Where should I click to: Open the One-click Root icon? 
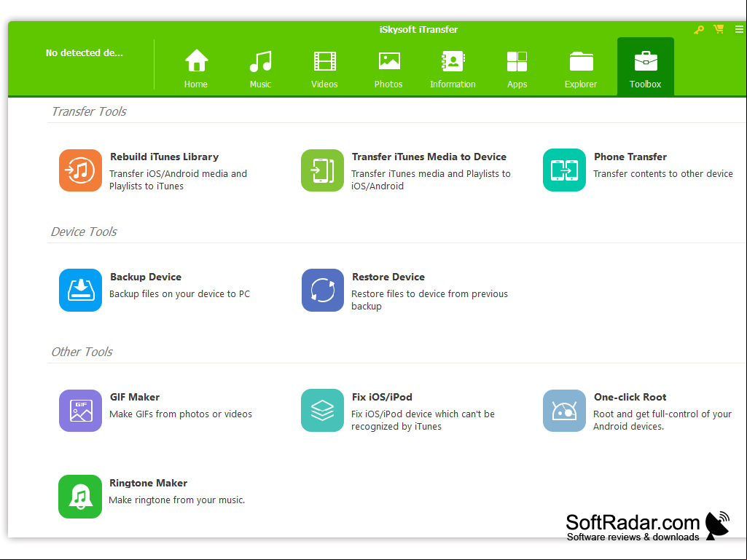pyautogui.click(x=565, y=411)
